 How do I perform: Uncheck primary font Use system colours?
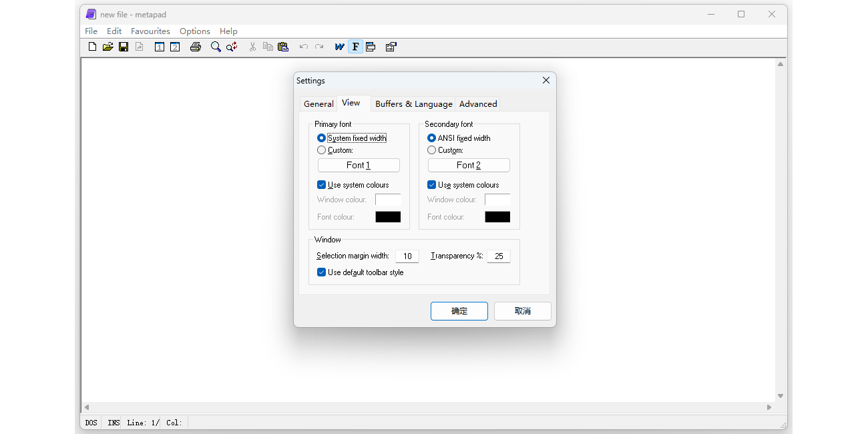click(353, 185)
